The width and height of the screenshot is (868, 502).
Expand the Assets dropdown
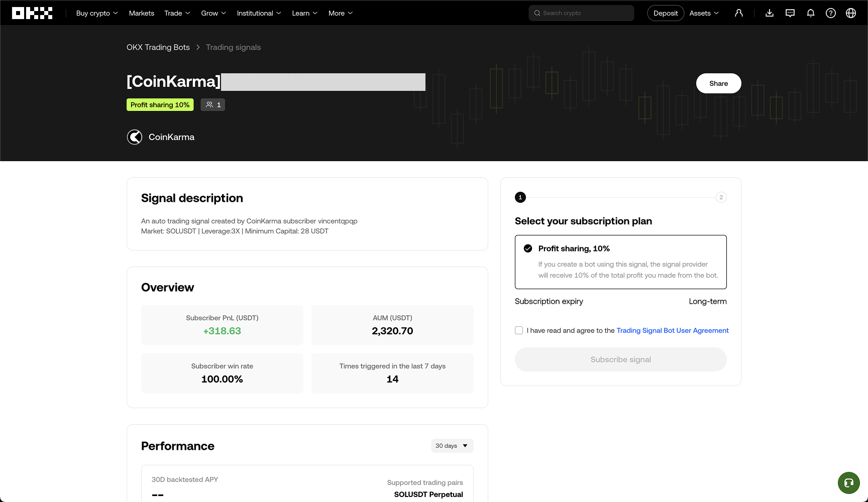click(x=704, y=13)
